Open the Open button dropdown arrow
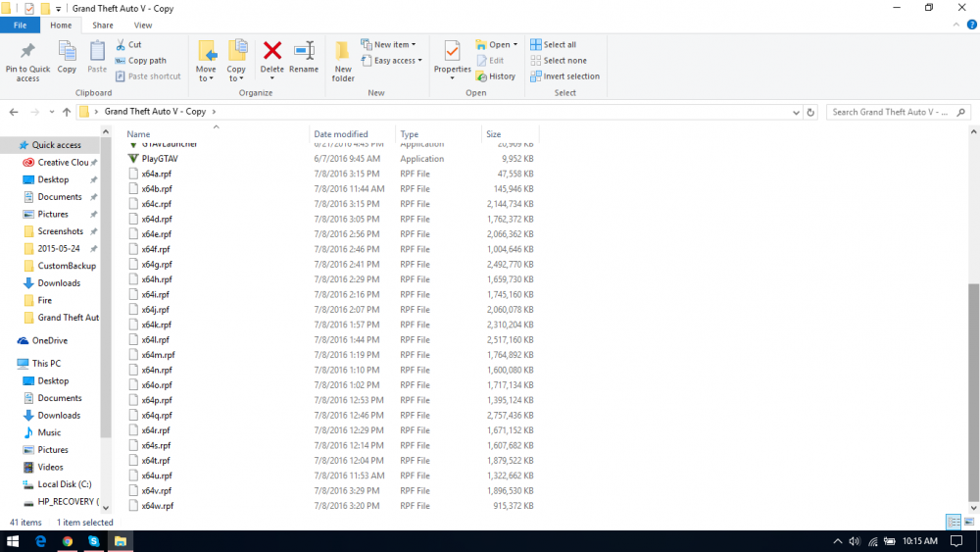Screen dimensions: 980x552 tap(515, 44)
